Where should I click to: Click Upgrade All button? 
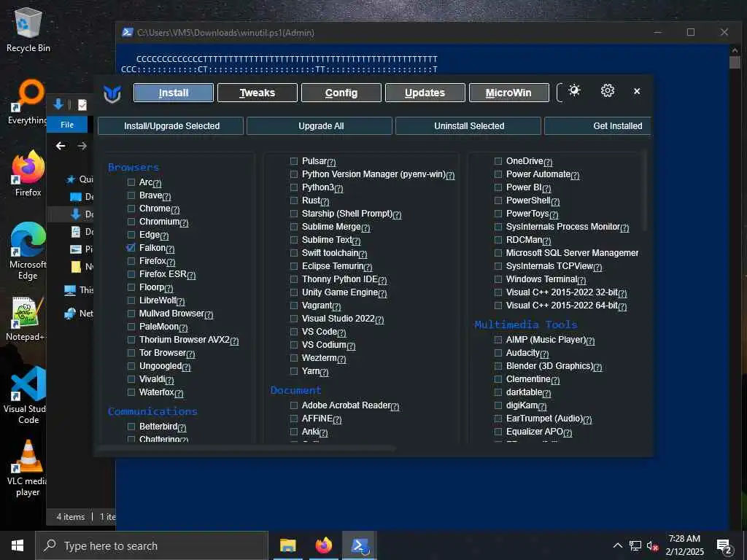[x=320, y=126]
